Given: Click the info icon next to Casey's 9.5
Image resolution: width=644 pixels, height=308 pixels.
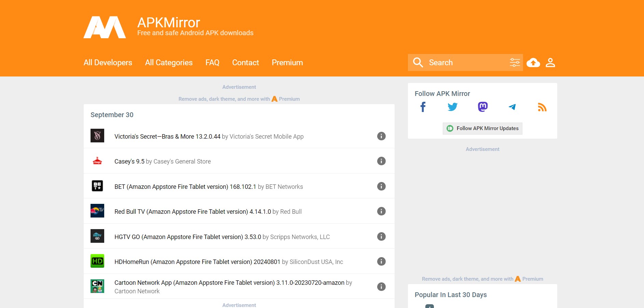Looking at the screenshot, I should point(381,161).
